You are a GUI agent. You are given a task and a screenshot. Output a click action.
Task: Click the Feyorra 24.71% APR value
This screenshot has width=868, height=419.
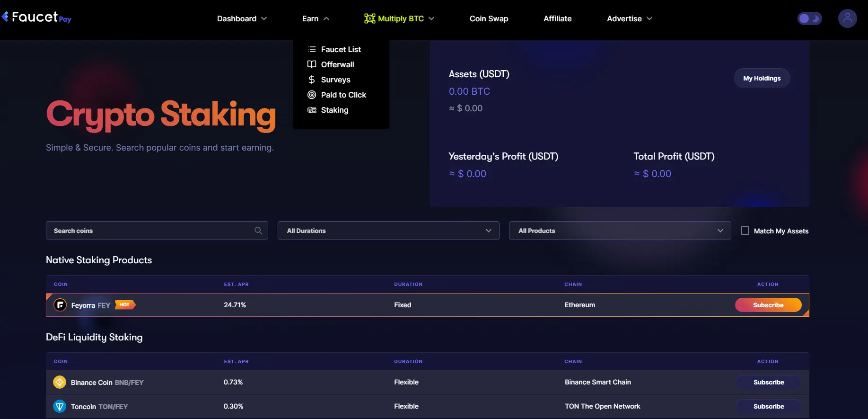coord(235,305)
